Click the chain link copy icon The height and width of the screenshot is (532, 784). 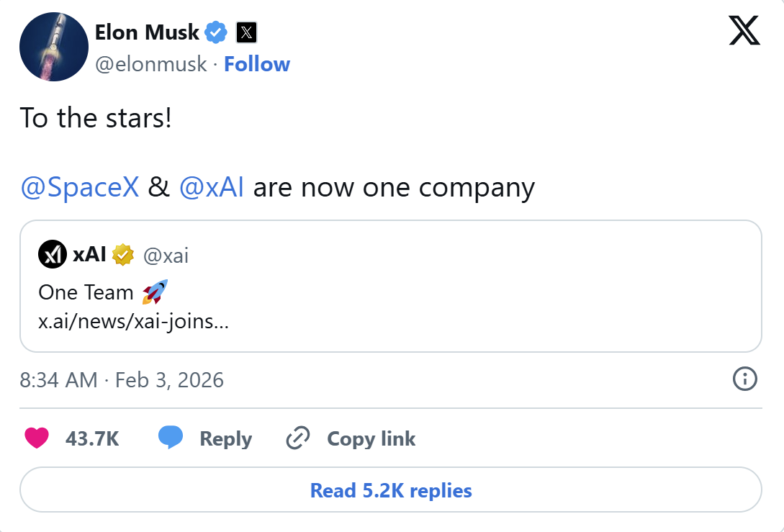pyautogui.click(x=297, y=438)
